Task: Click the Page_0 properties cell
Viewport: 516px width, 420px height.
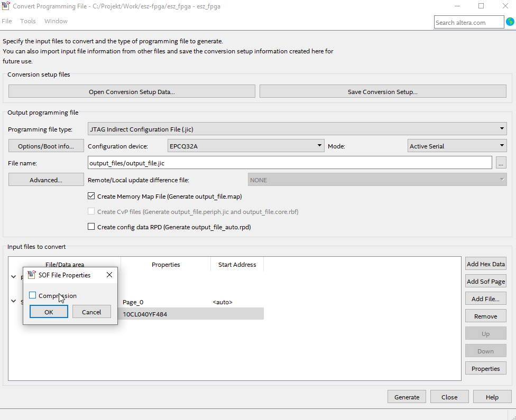Action: click(133, 302)
